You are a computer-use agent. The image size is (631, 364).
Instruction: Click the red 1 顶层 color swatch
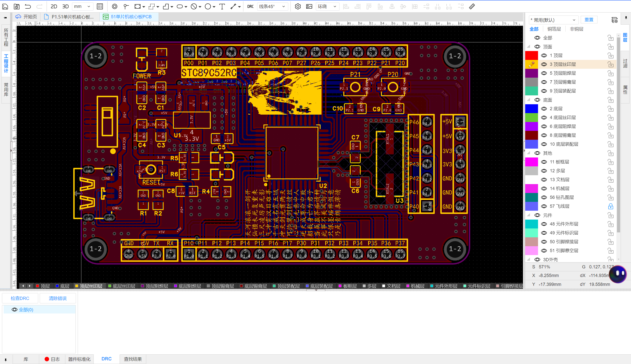pyautogui.click(x=531, y=55)
